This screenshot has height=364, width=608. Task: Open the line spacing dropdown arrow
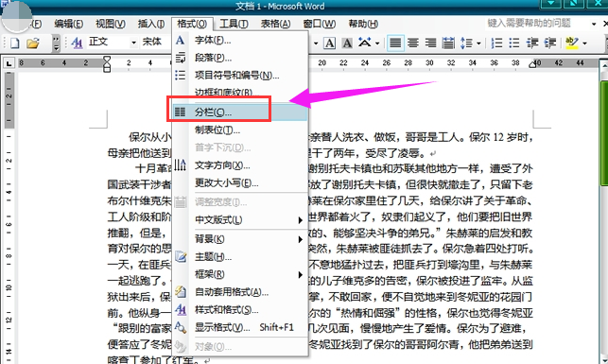pos(478,43)
